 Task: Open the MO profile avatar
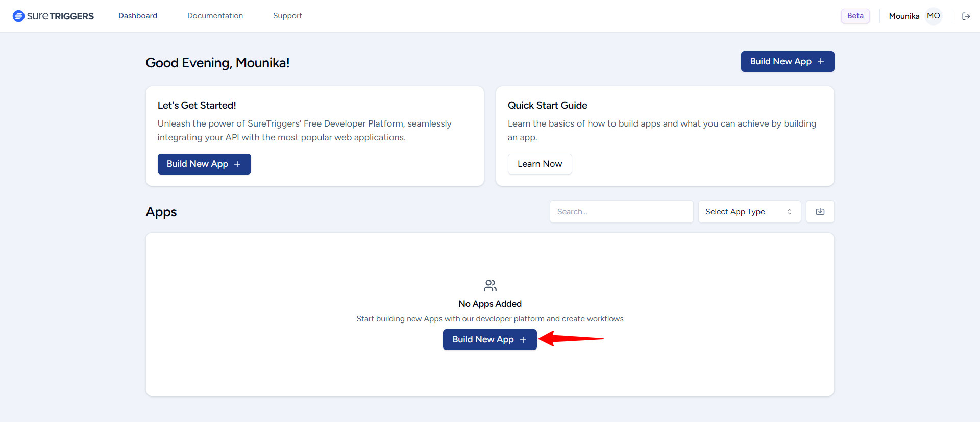pos(933,16)
